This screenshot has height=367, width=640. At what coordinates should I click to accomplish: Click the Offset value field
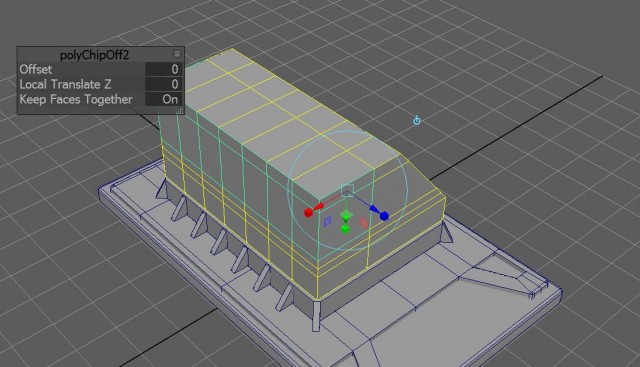163,69
